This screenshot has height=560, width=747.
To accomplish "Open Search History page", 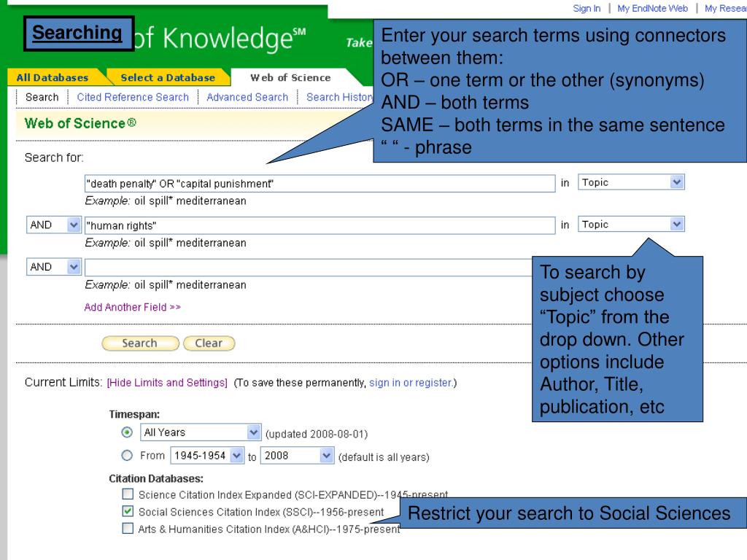I will 340,97.
